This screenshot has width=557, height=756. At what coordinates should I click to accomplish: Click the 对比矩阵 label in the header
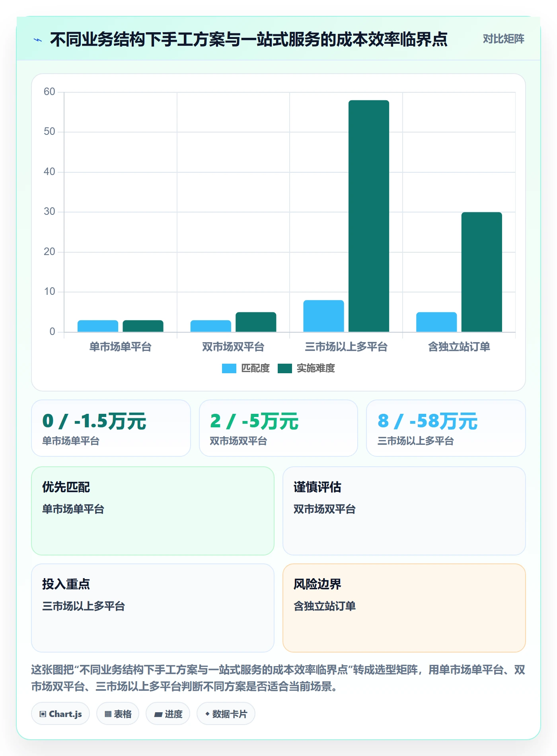coord(503,39)
